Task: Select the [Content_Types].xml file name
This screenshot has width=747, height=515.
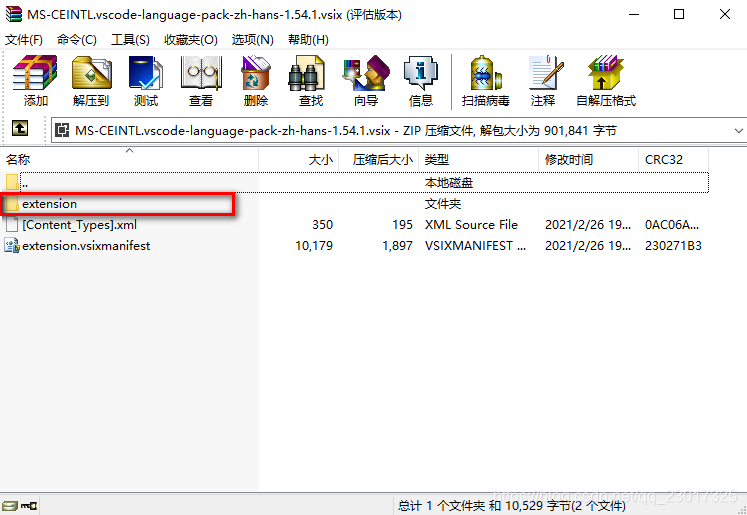Action: point(80,225)
